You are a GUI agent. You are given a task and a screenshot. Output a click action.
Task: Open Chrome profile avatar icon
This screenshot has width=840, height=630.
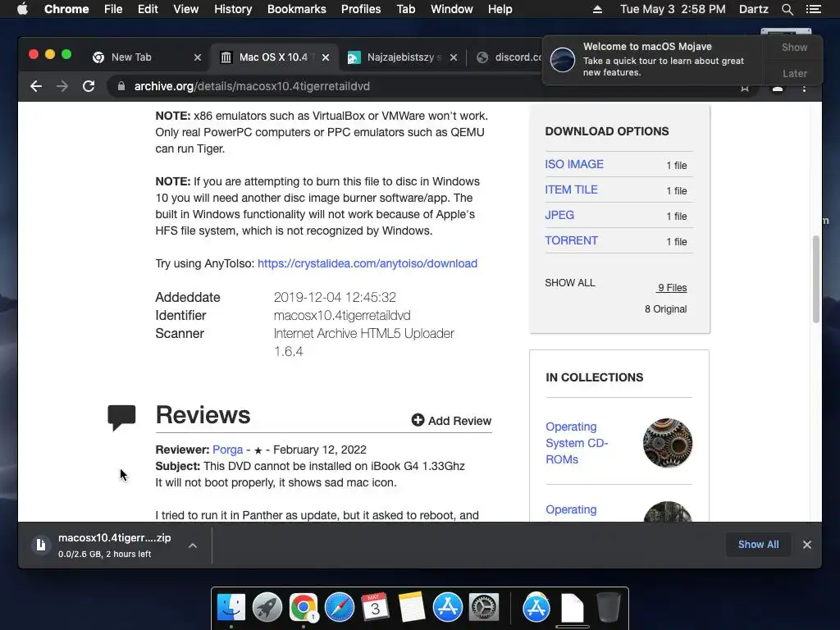(778, 88)
